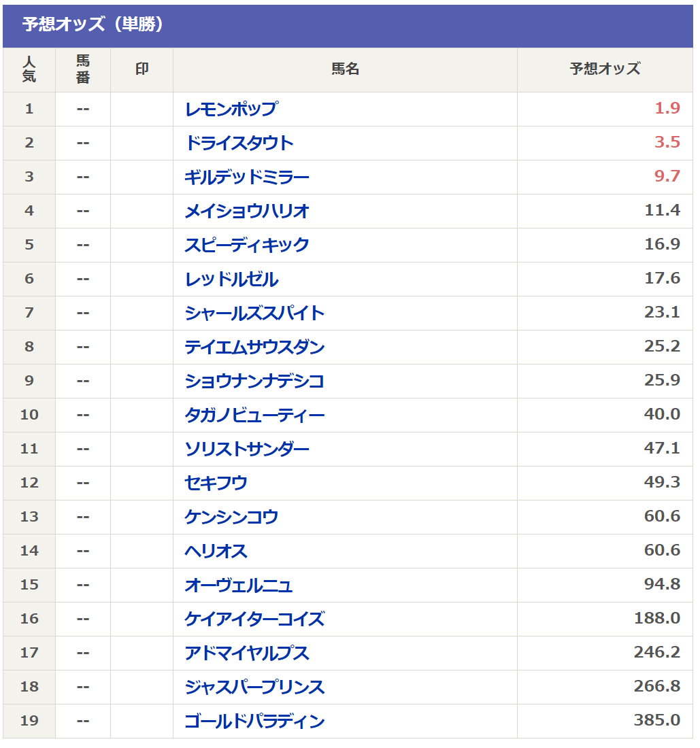Screen dimensions: 700x748
Task: Open タガノビューティー horse page
Action: [254, 415]
